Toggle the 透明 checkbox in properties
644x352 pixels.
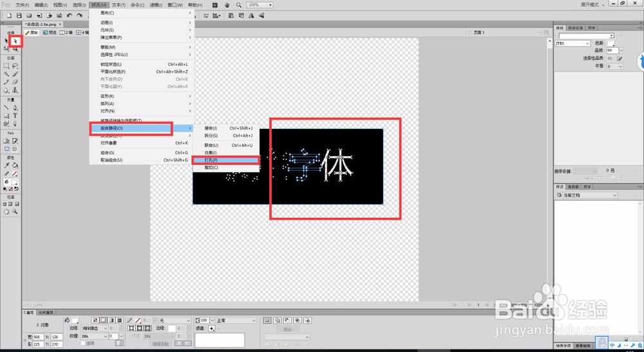click(x=82, y=343)
